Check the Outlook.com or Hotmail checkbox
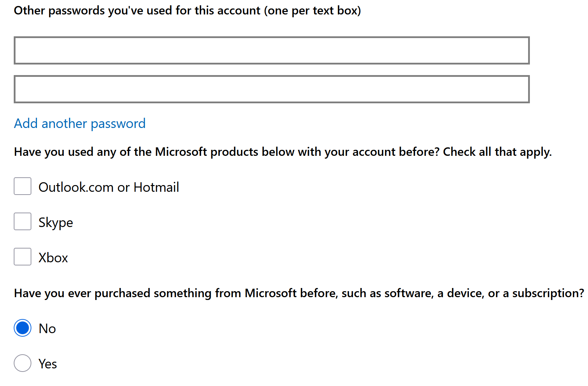 [23, 186]
